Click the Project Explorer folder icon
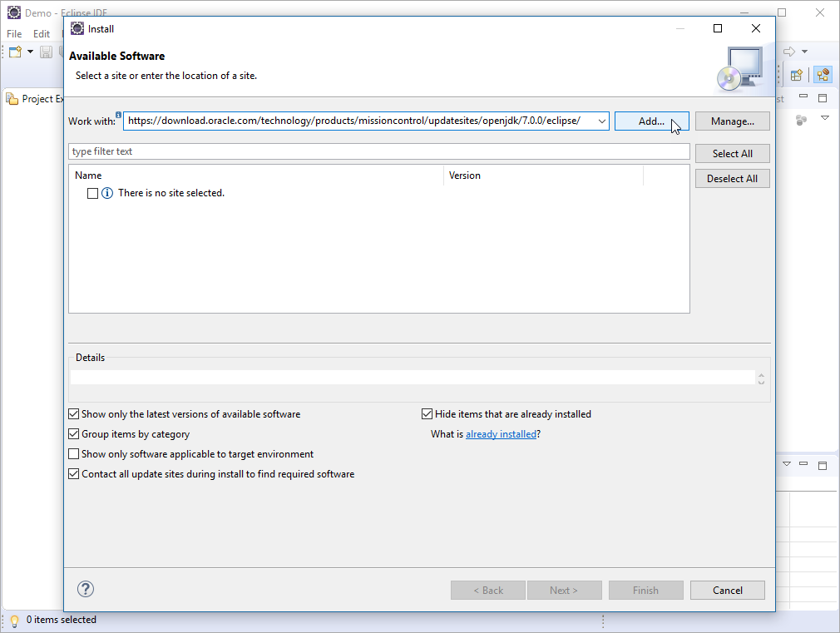This screenshot has height=633, width=840. pyautogui.click(x=12, y=99)
